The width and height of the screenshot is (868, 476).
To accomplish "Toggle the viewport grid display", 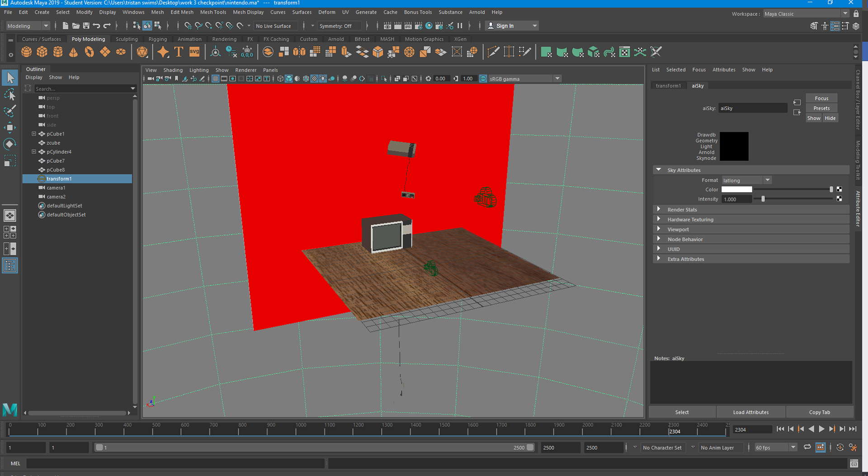I will click(216, 79).
